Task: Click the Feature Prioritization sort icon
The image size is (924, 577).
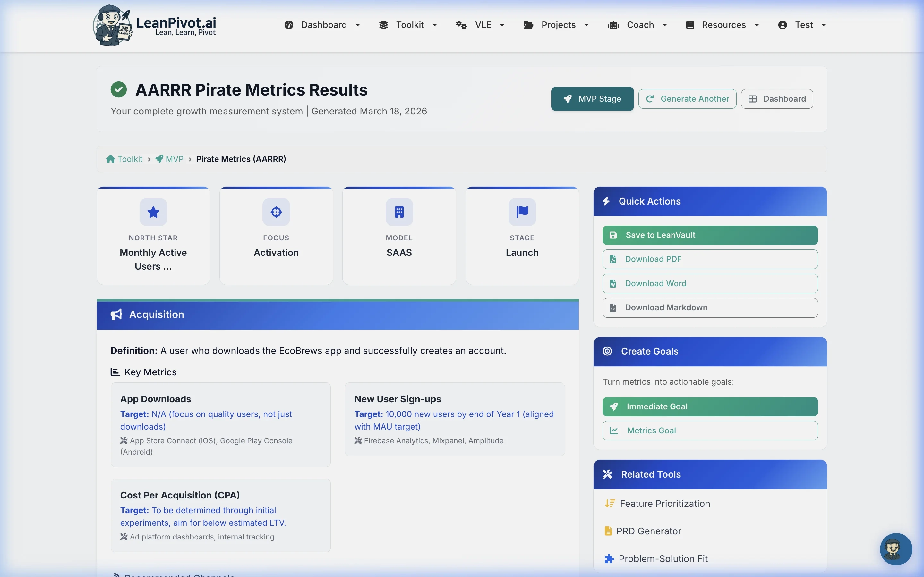Action: (x=610, y=504)
